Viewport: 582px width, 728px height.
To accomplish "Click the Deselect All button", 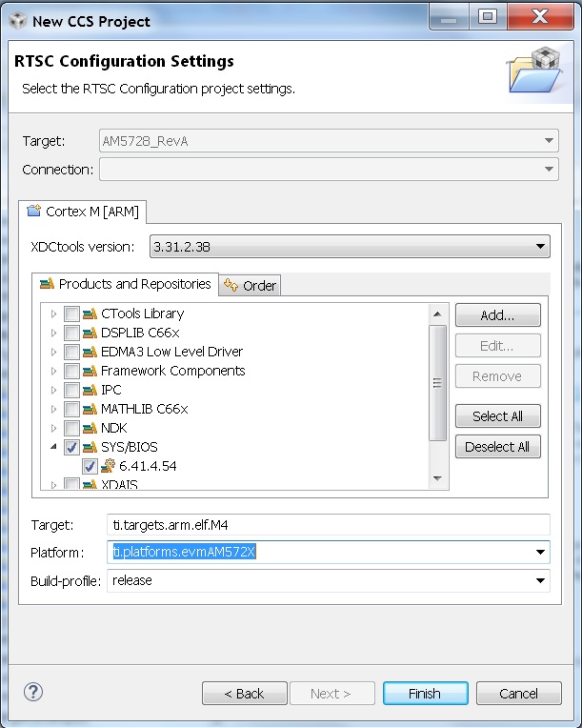I will [x=497, y=447].
